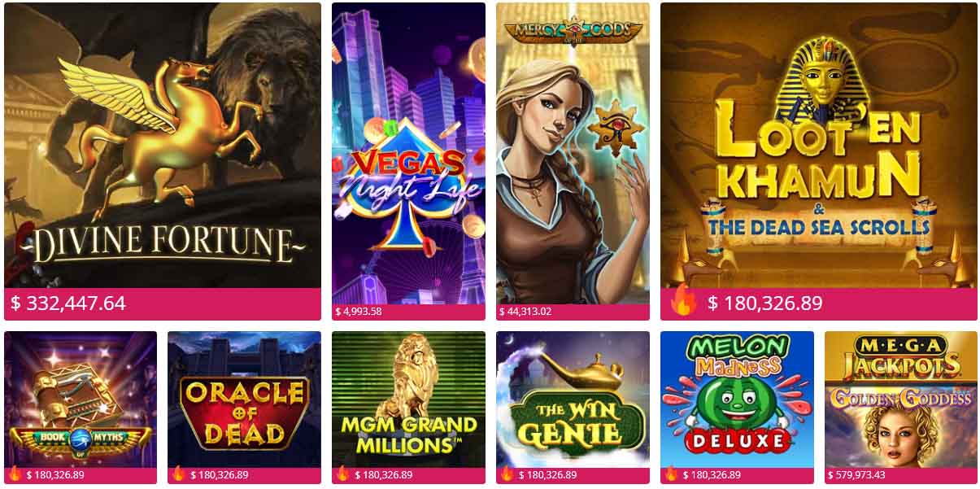Viewport: 980px width, 489px height.
Task: Open the Divine Fortune game tile
Action: [163, 146]
